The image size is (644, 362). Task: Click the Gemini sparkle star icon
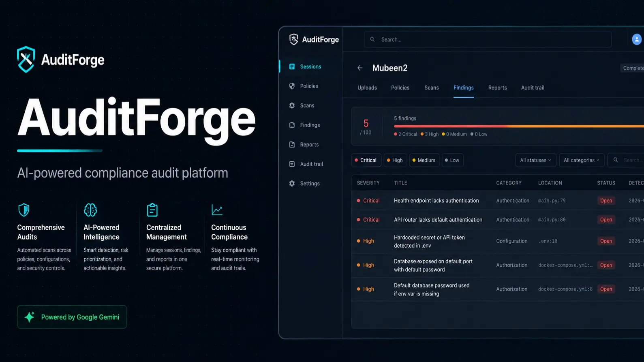[x=30, y=317]
